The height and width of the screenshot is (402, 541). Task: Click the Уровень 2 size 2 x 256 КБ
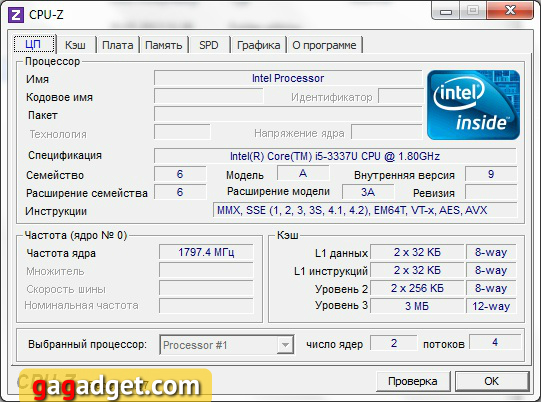[x=417, y=288]
